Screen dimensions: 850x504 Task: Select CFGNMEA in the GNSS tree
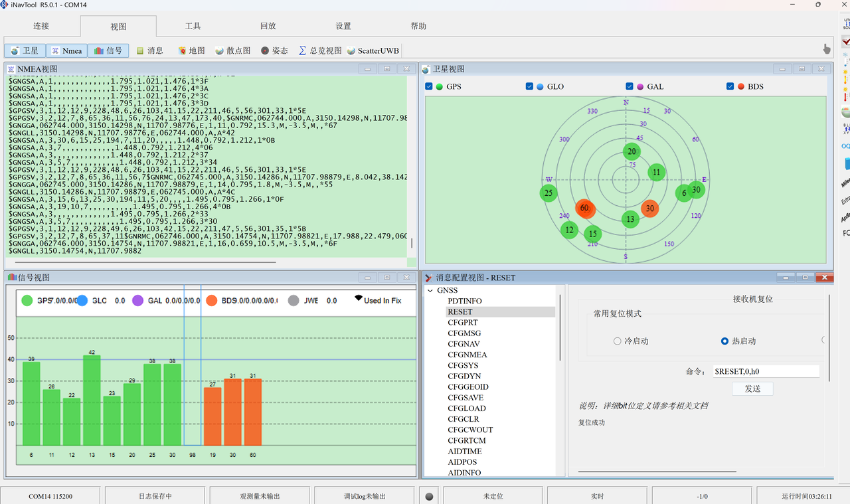click(x=467, y=355)
